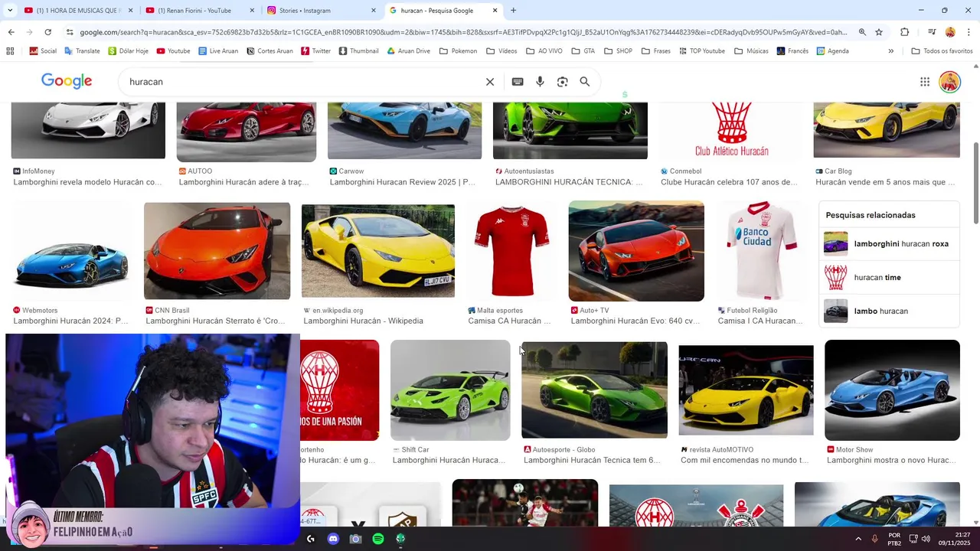This screenshot has width=980, height=551.
Task: Open the Google account avatar
Action: click(949, 82)
